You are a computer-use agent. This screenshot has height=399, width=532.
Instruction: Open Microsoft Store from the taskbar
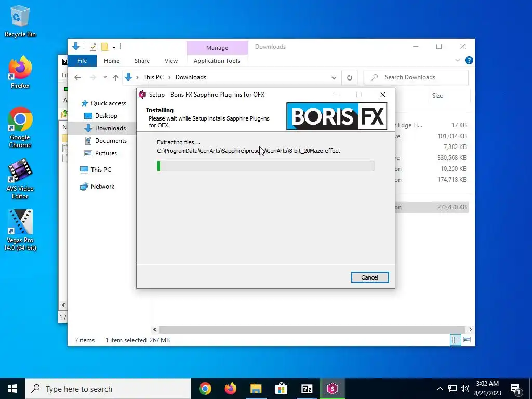tap(281, 389)
